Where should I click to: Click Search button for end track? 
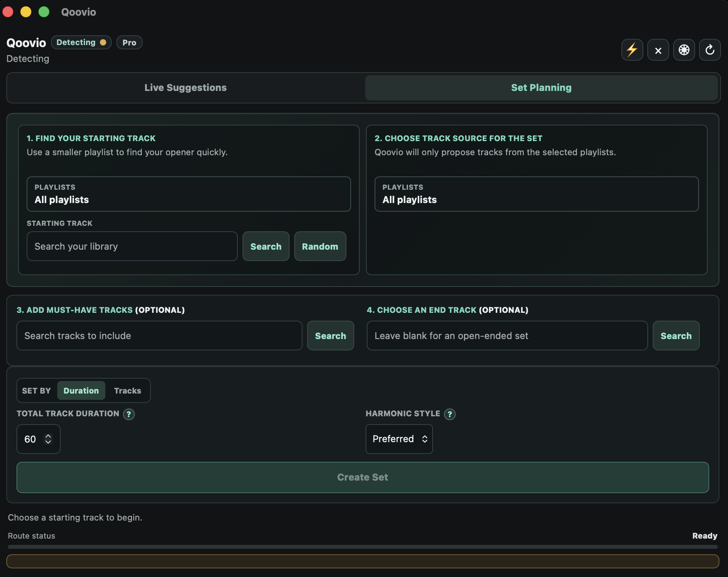coord(676,336)
